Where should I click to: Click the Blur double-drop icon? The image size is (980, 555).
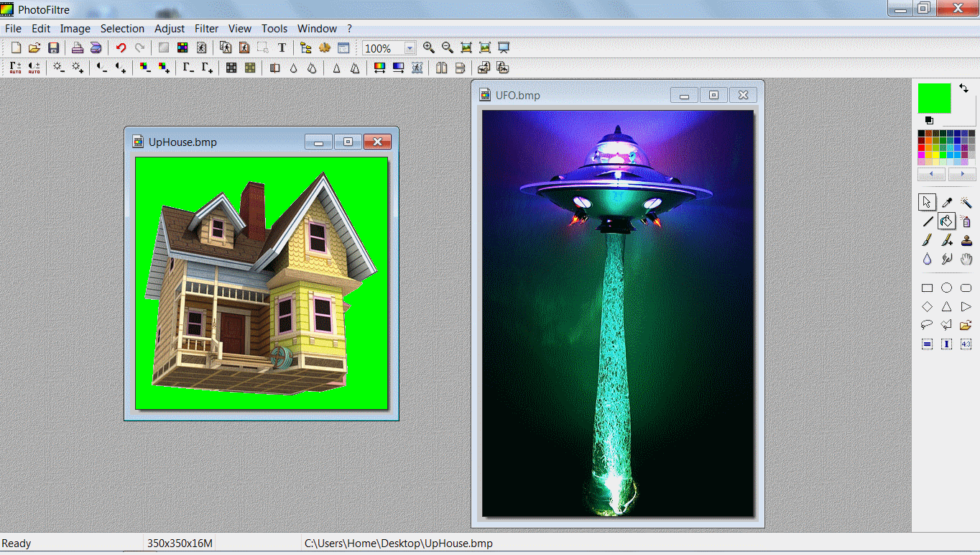(x=312, y=68)
